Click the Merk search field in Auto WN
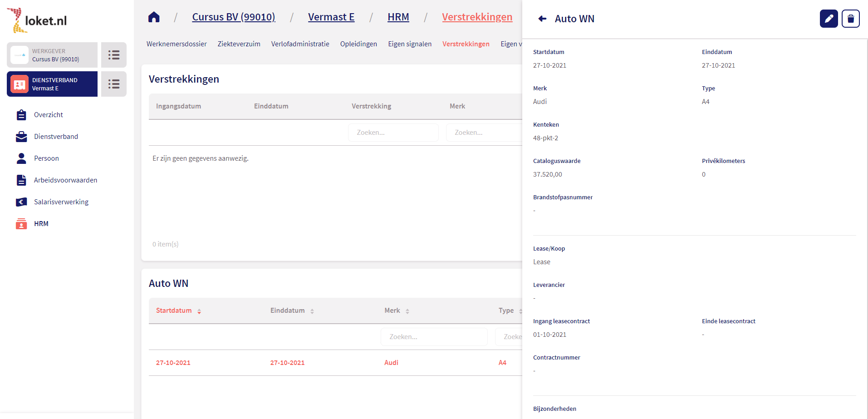868x419 pixels. click(434, 337)
